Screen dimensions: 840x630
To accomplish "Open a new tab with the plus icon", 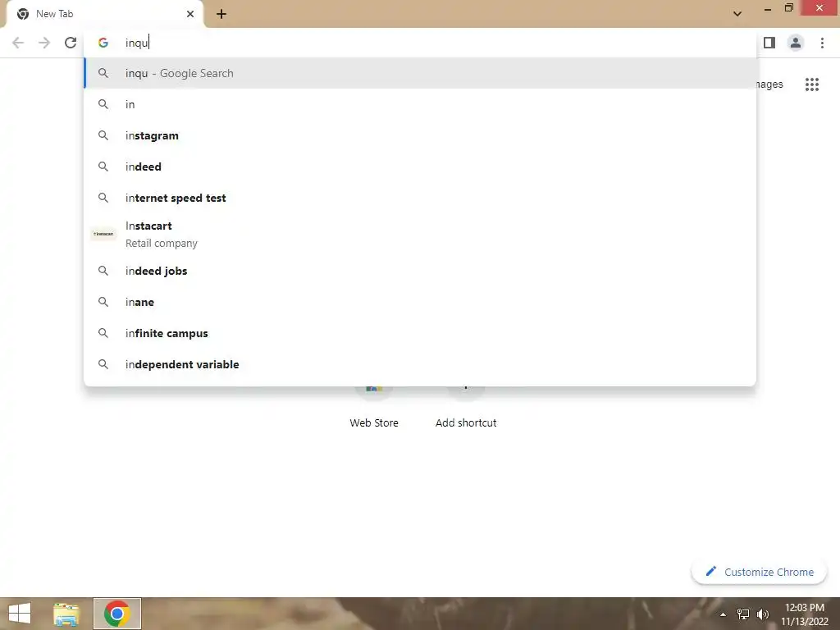I will click(x=221, y=14).
